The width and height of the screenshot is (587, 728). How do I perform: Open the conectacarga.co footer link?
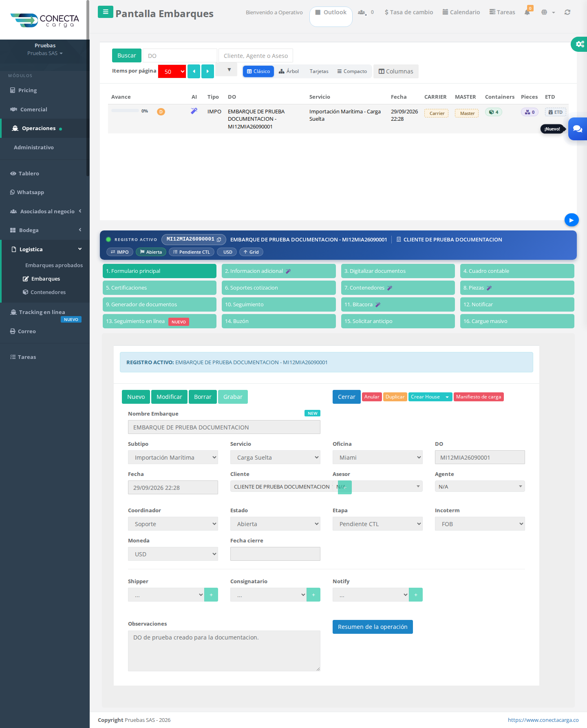(543, 720)
